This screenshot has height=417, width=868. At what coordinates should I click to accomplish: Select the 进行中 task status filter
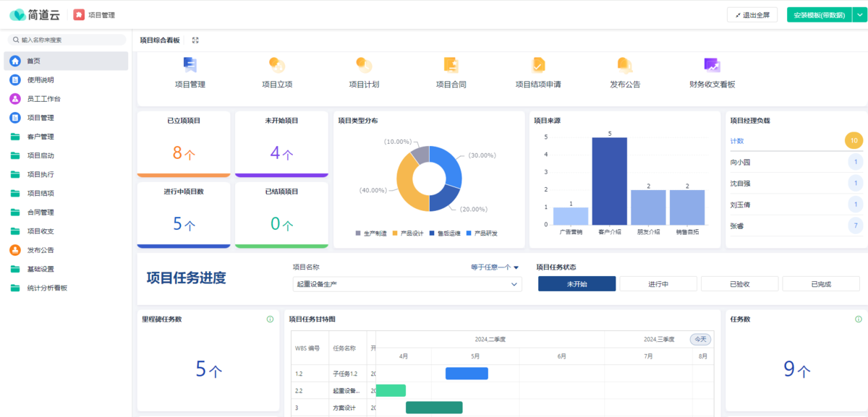click(x=658, y=284)
